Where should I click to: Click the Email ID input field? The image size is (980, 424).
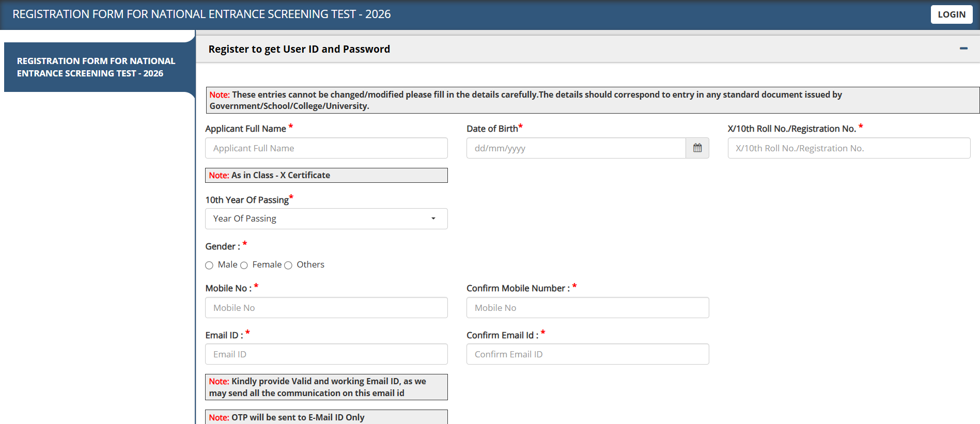click(326, 354)
